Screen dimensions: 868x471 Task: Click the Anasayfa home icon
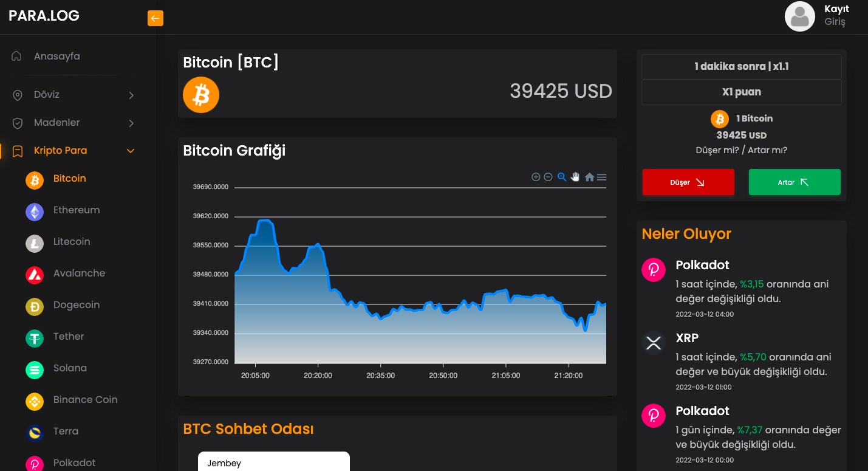tap(17, 57)
